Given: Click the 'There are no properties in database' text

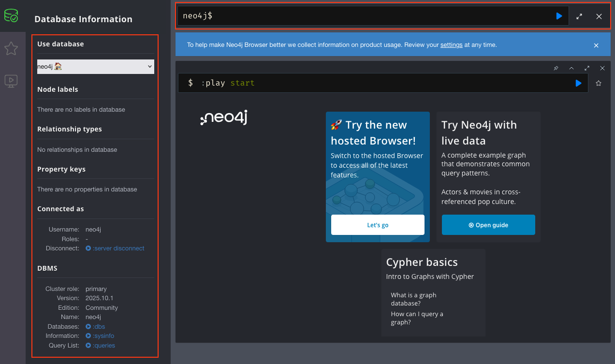Looking at the screenshot, I should tap(87, 189).
